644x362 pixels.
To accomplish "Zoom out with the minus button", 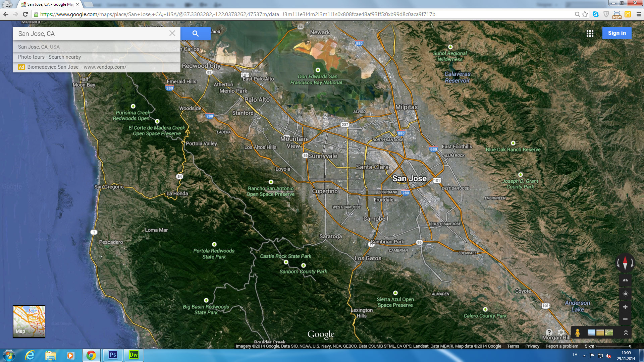I will pyautogui.click(x=625, y=319).
